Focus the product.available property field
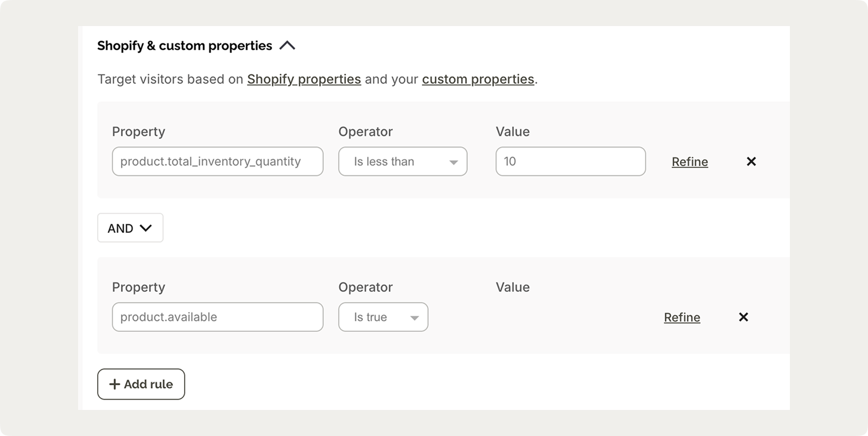The image size is (868, 436). click(x=218, y=317)
